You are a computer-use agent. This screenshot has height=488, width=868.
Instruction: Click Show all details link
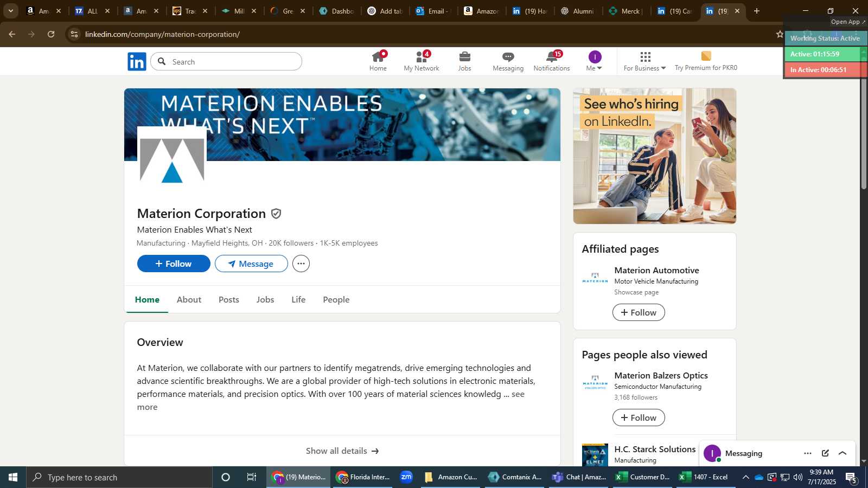point(342,451)
